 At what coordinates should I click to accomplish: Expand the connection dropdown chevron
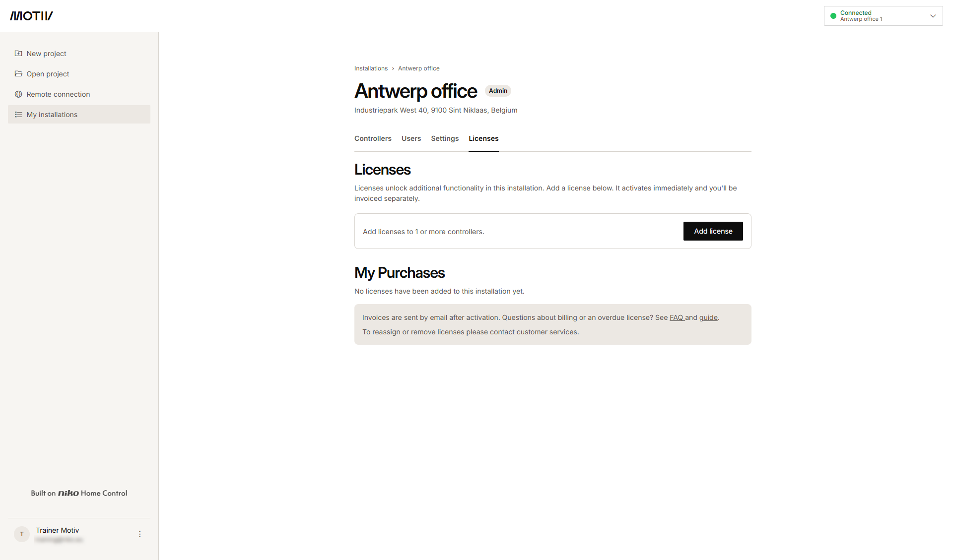[x=933, y=16]
